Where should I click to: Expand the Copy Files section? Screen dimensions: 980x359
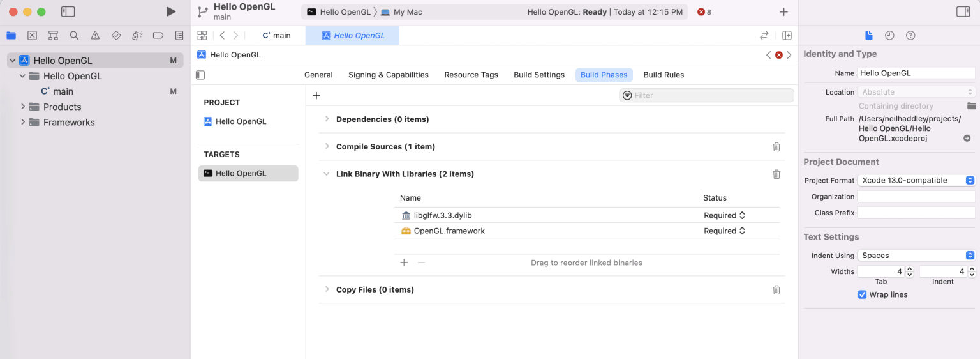pyautogui.click(x=327, y=290)
